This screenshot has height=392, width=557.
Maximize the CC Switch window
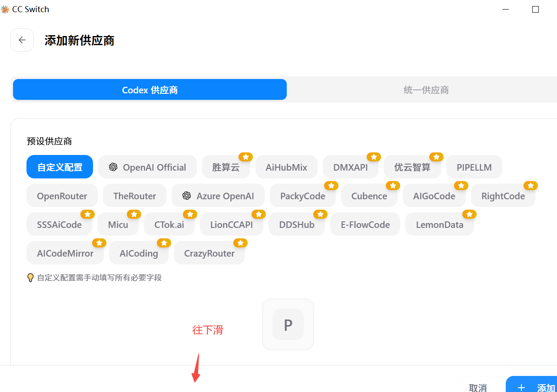click(535, 9)
